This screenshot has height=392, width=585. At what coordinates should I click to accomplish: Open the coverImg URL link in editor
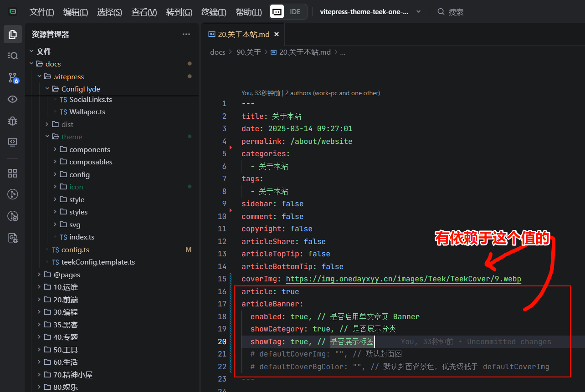point(403,279)
